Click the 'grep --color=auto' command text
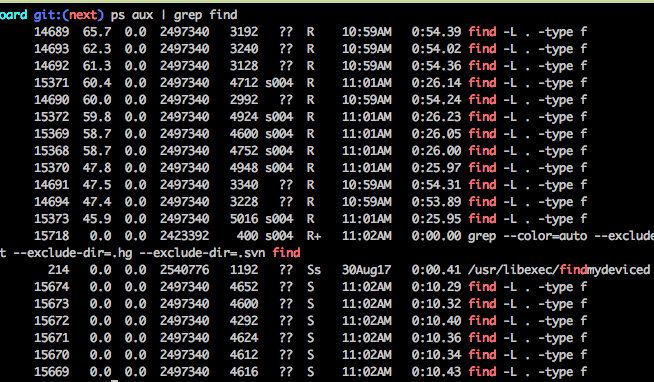This screenshot has height=382, width=654. [527, 236]
